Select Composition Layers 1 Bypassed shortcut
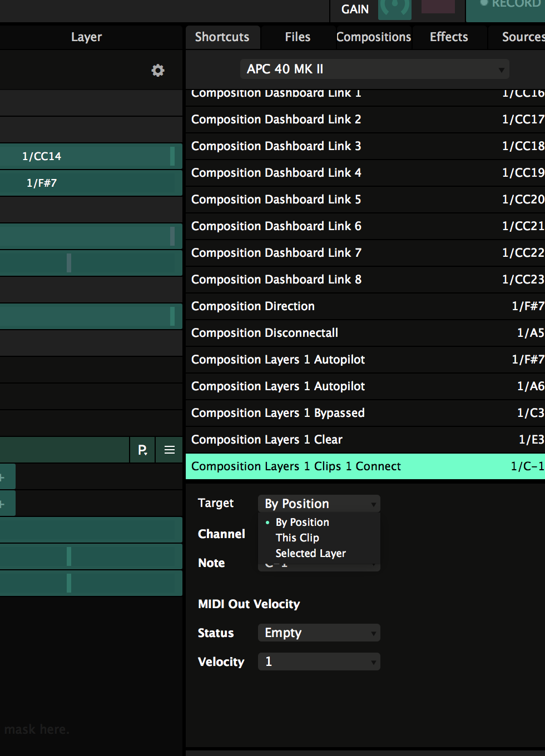This screenshot has width=545, height=756. (x=365, y=413)
